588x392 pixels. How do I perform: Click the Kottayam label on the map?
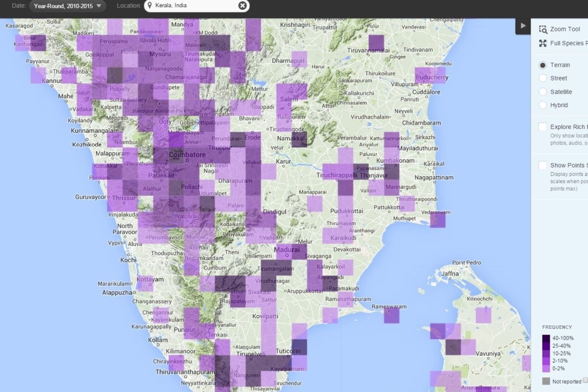click(x=149, y=279)
